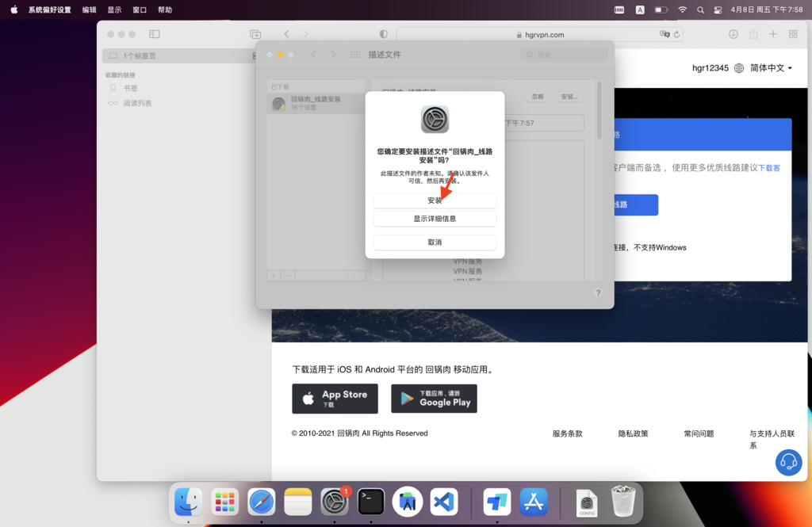Launch Android Studio from the dock
The width and height of the screenshot is (812, 527).
tap(408, 502)
